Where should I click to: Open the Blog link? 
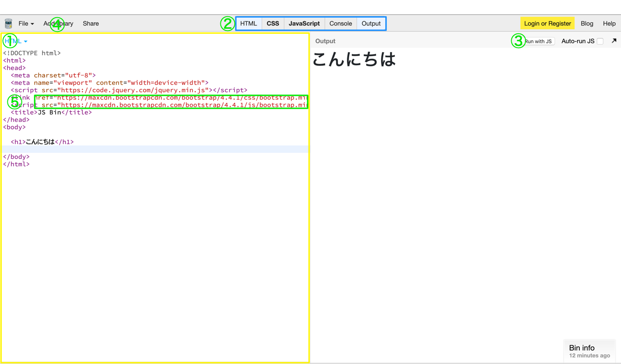click(x=587, y=23)
